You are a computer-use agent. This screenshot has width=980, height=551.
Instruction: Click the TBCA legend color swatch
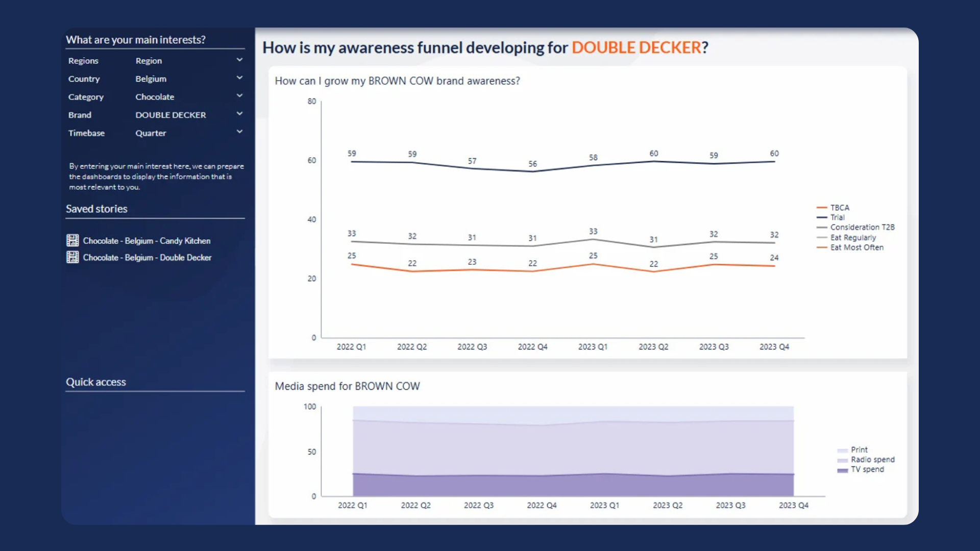coord(821,208)
